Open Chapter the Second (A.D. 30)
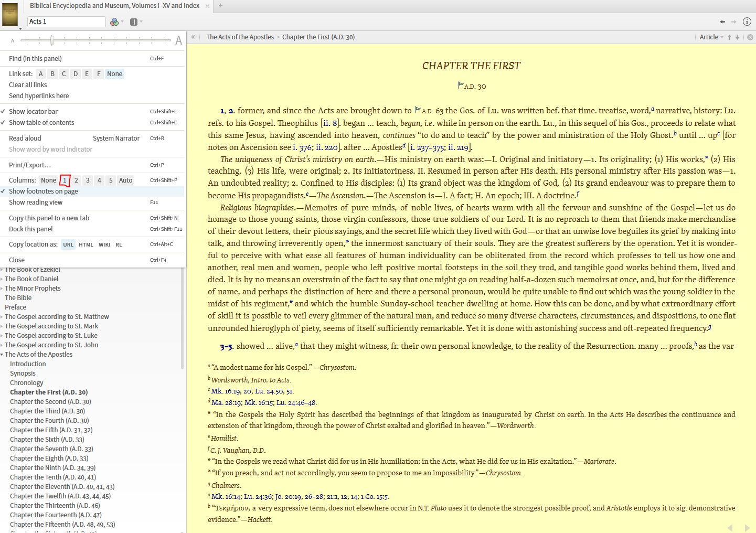The height and width of the screenshot is (533, 756). point(50,402)
